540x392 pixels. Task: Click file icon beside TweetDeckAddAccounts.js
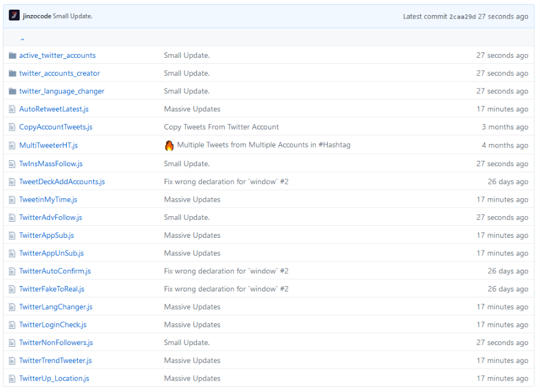tap(12, 182)
